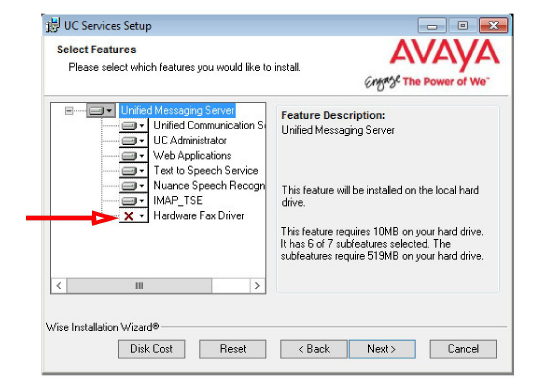Cancel the UC Services Setup

point(463,349)
